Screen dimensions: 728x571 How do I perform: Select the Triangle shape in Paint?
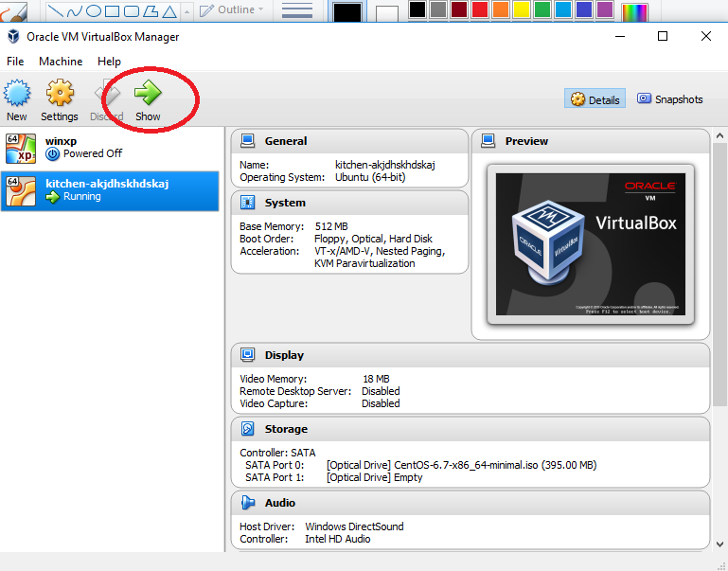point(169,11)
